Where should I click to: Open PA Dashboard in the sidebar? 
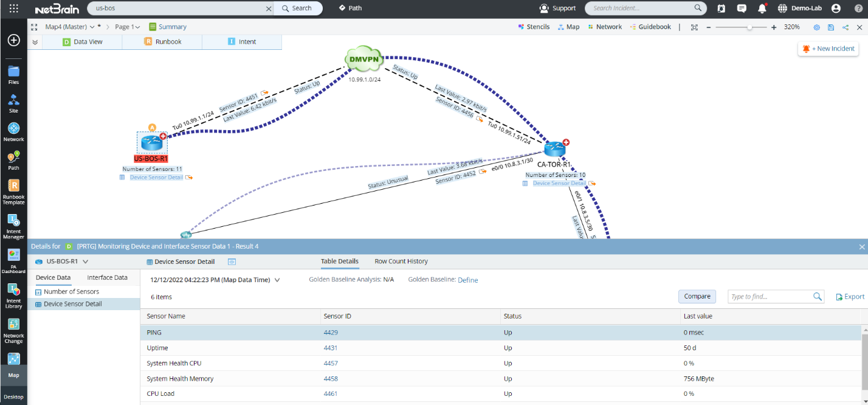click(13, 261)
